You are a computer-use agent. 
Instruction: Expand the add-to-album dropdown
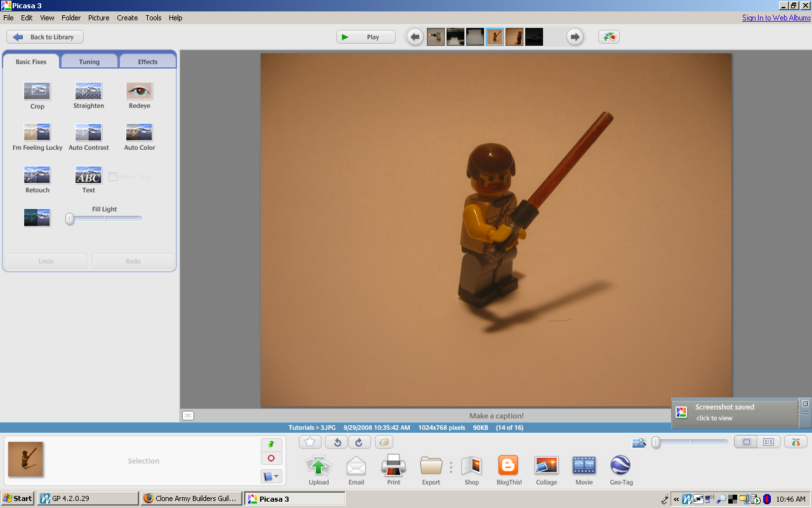[272, 476]
